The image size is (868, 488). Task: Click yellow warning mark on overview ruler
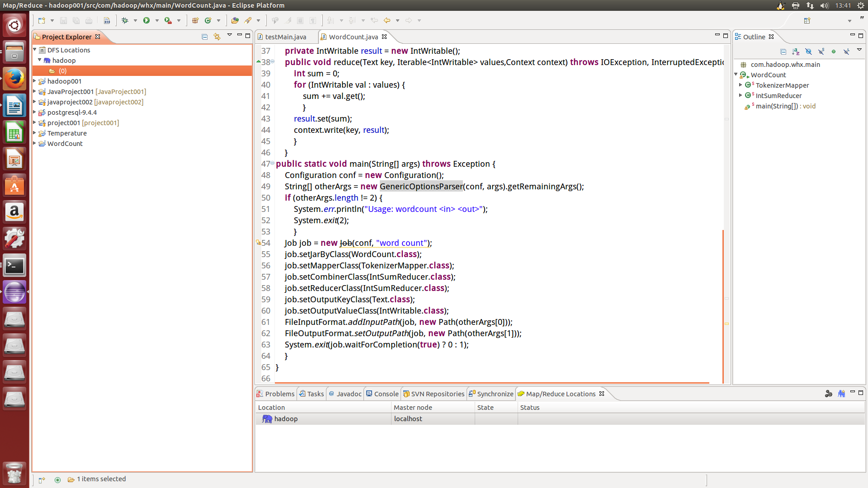tap(727, 324)
